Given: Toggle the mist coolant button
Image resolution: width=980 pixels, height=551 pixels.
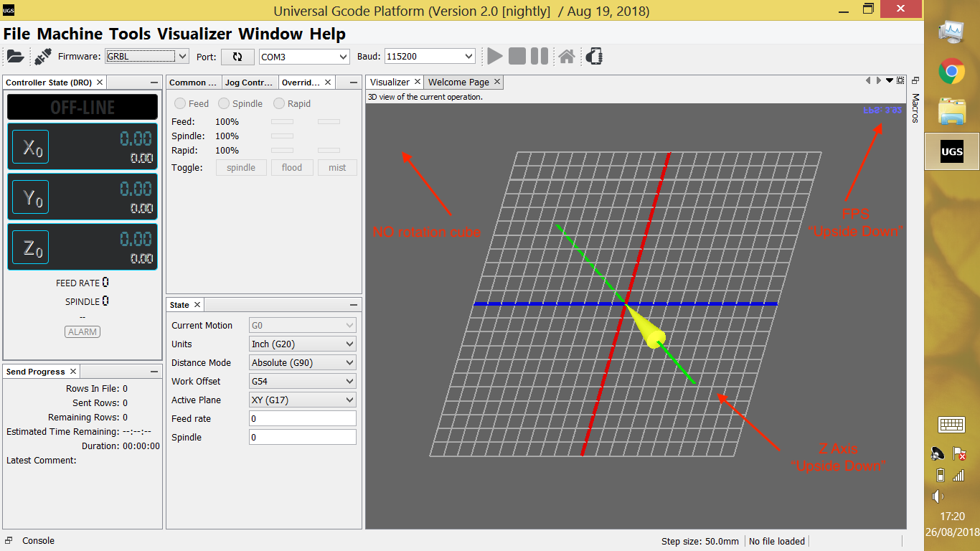Looking at the screenshot, I should point(337,167).
